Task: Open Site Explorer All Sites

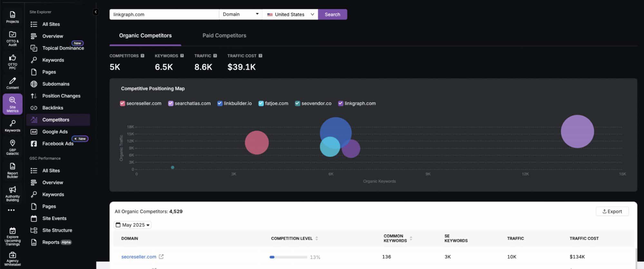Action: (x=51, y=24)
